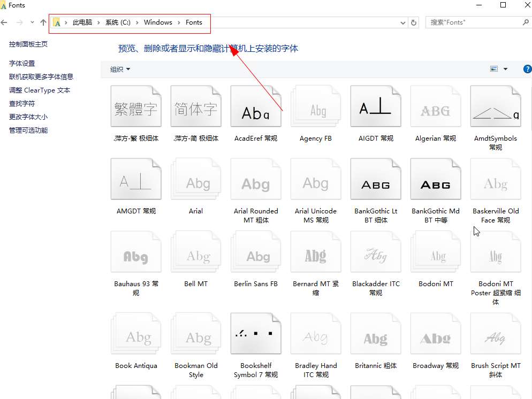The width and height of the screenshot is (532, 399).
Task: Open 查找字符 link
Action: [x=22, y=103]
